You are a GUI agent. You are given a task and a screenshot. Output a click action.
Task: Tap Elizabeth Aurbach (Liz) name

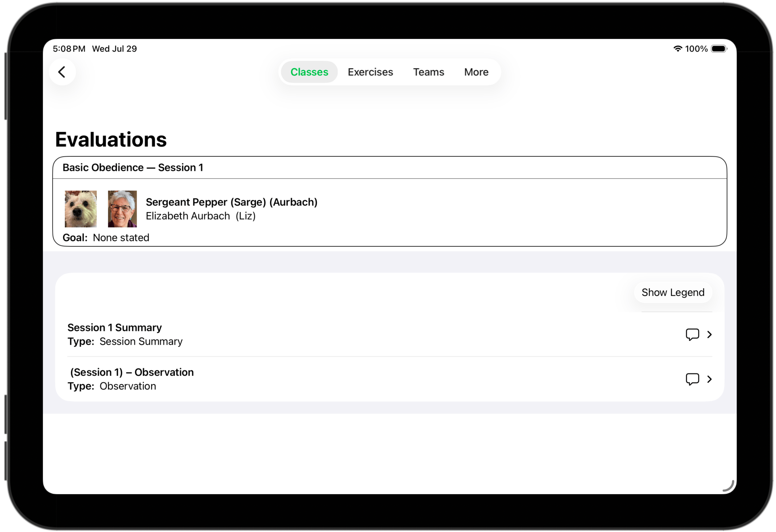click(x=201, y=216)
